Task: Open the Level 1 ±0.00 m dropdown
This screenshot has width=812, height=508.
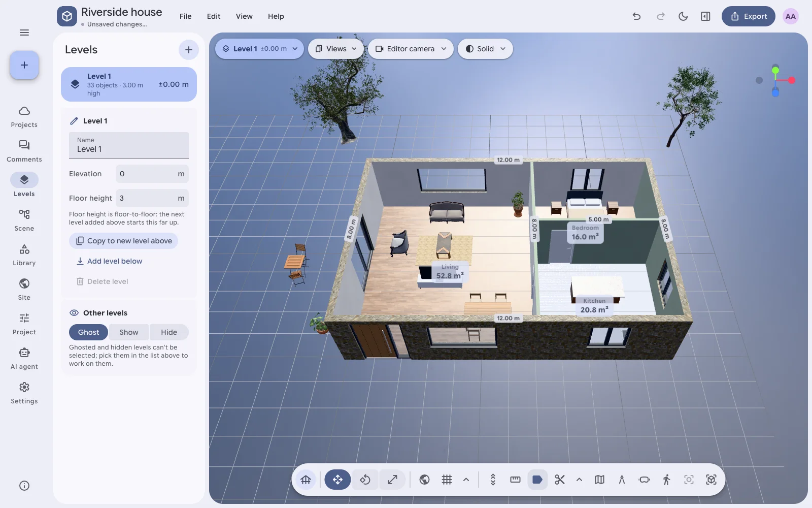Action: pos(260,49)
